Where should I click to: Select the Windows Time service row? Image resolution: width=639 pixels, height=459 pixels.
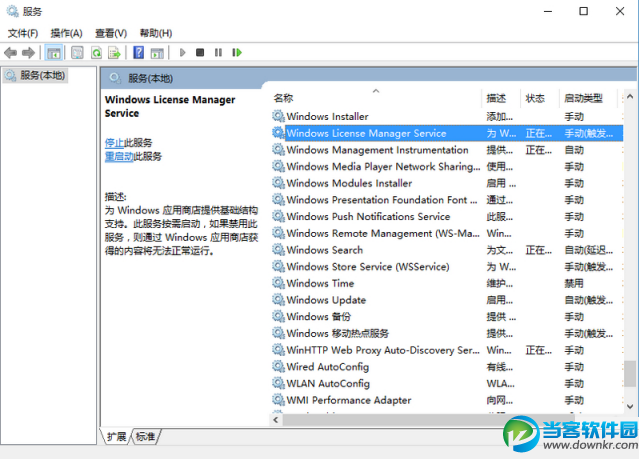(447, 283)
